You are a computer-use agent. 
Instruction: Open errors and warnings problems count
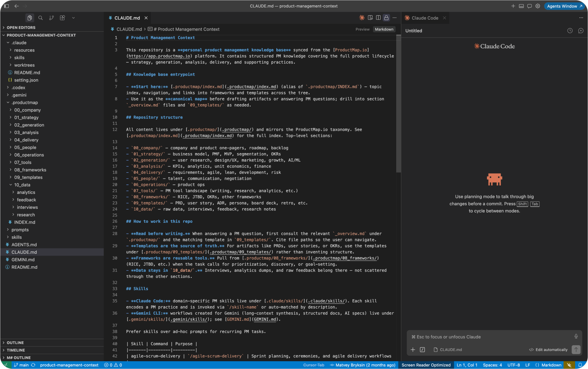pyautogui.click(x=113, y=365)
